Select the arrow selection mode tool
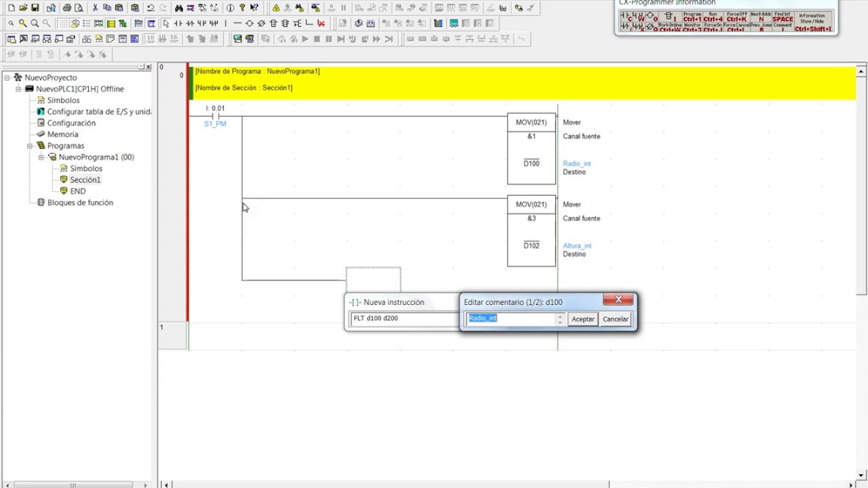868x488 pixels. click(x=166, y=23)
